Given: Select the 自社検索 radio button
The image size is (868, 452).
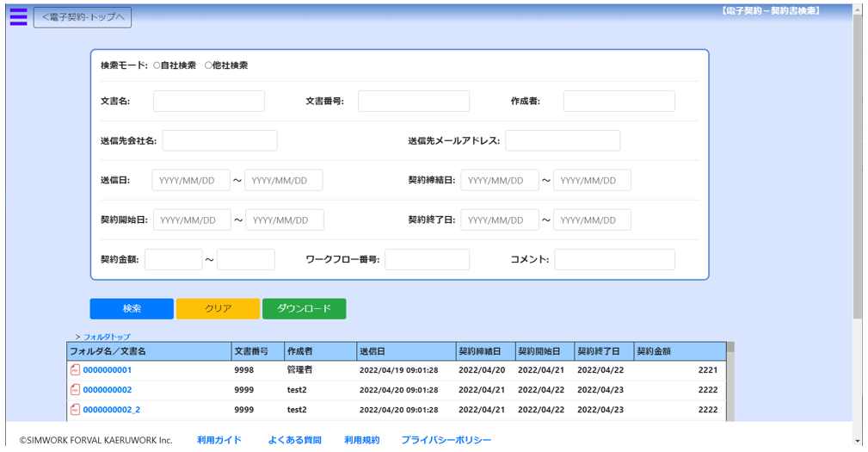Looking at the screenshot, I should (157, 65).
